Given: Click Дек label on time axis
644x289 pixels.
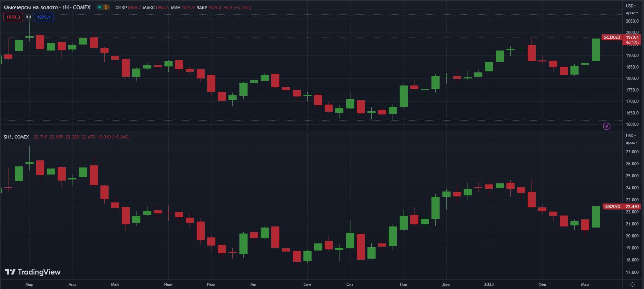Looking at the screenshot, I should (x=446, y=284).
